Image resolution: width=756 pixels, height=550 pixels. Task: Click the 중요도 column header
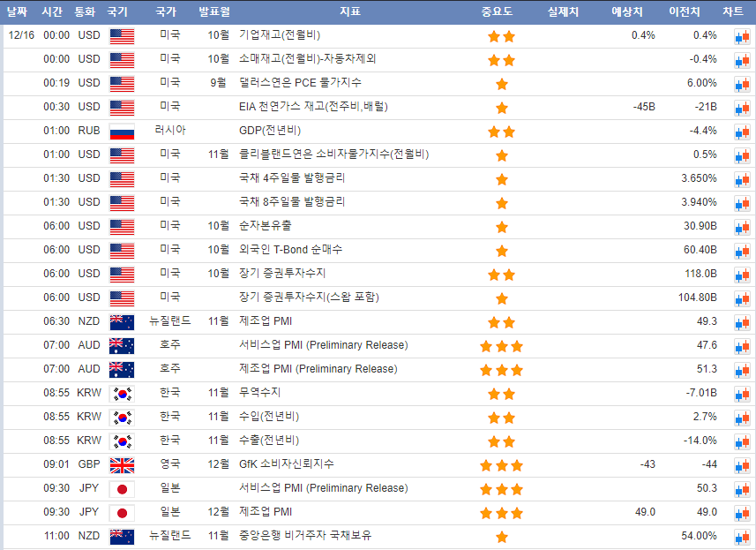497,11
